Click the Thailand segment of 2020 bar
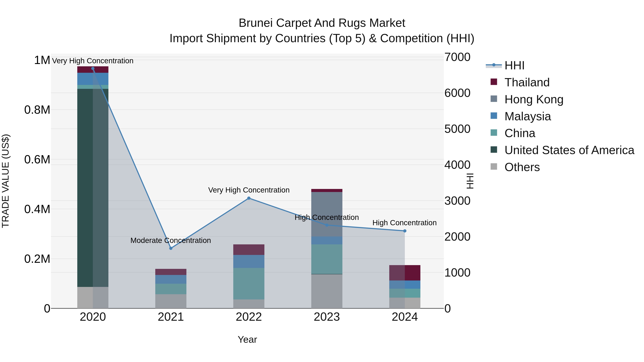 [93, 70]
